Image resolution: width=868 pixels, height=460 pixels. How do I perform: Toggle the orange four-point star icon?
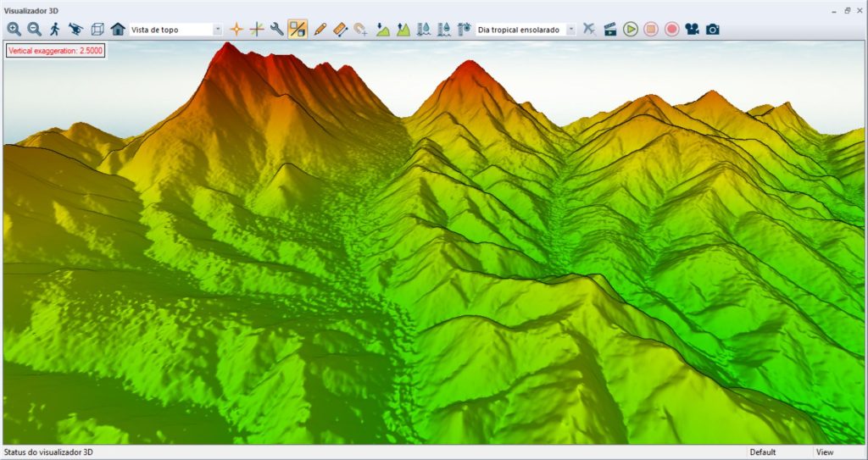pos(236,29)
